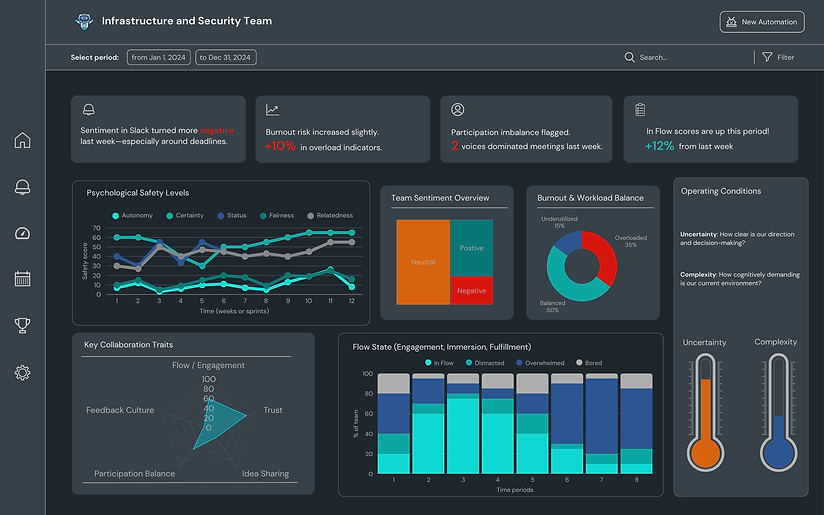Open the Filter options
The width and height of the screenshot is (824, 515).
(778, 57)
